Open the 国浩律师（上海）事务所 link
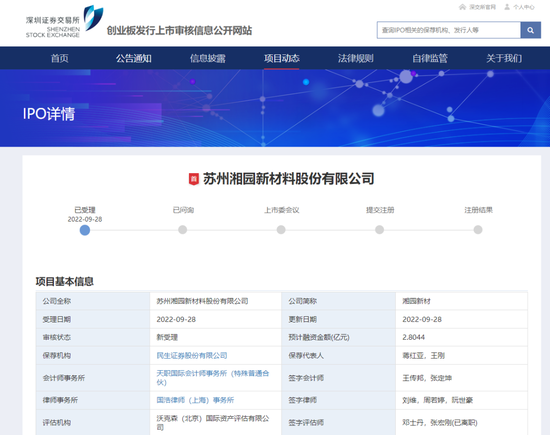550x435 pixels. 195,400
